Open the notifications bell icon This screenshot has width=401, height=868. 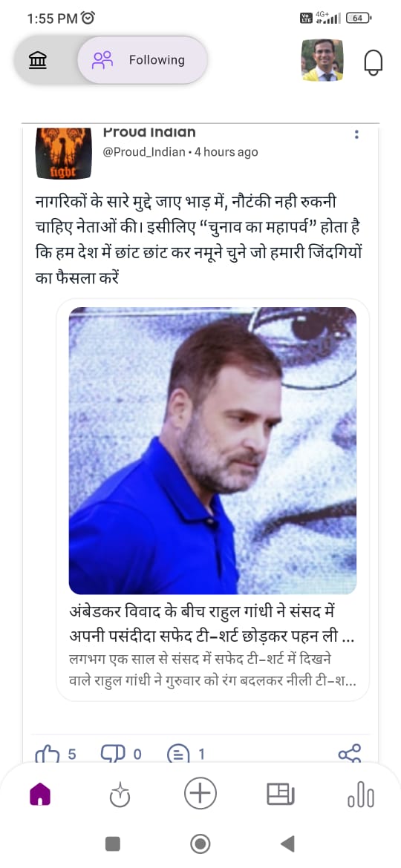coord(373,62)
